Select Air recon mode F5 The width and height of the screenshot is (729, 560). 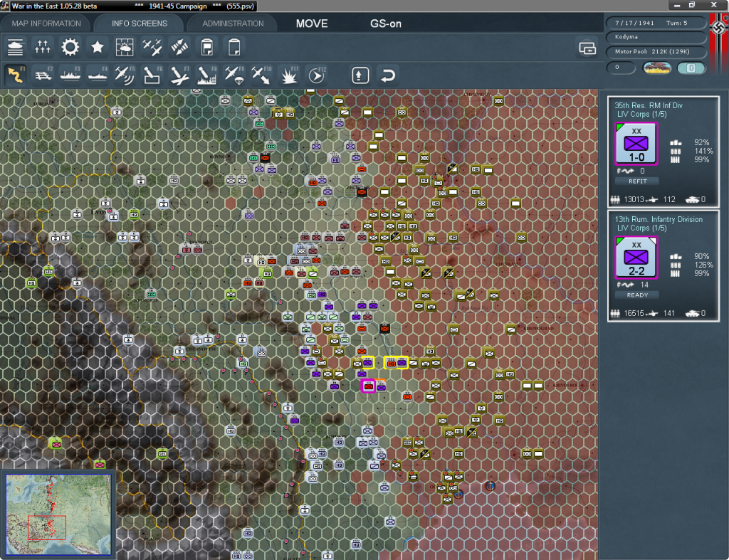[125, 75]
